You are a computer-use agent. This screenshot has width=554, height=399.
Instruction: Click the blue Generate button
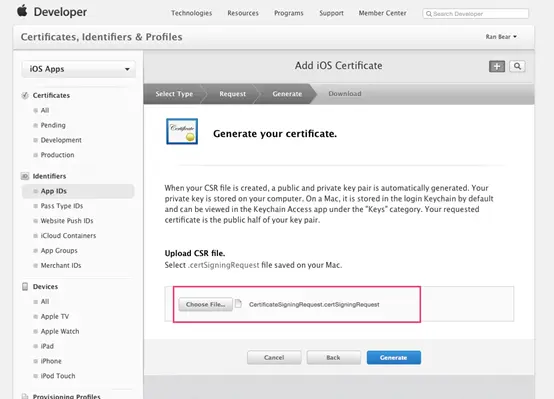click(x=394, y=358)
